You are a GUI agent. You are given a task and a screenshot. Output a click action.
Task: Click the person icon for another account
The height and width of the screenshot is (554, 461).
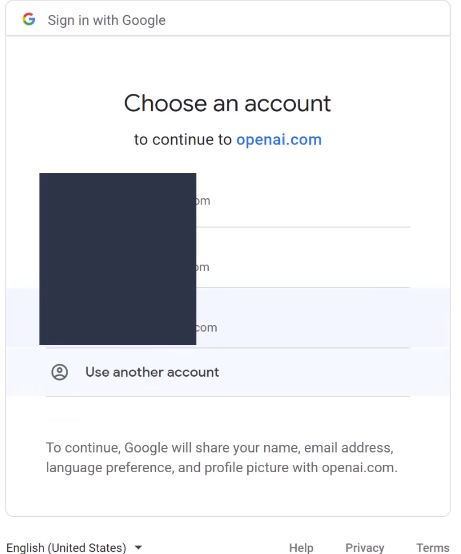pyautogui.click(x=60, y=372)
